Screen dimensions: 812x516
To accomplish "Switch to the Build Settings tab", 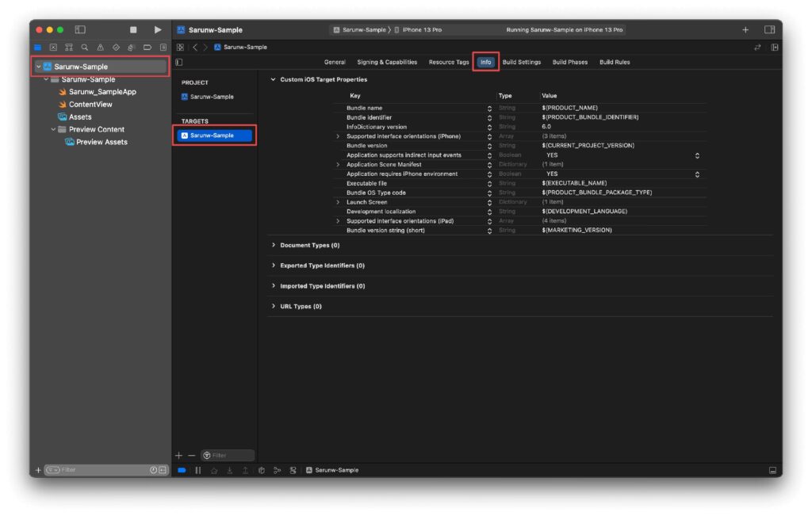I will pyautogui.click(x=521, y=62).
